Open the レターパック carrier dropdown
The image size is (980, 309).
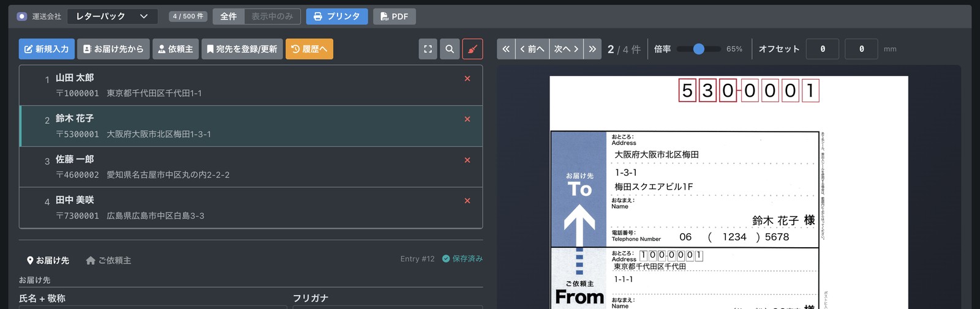click(112, 17)
